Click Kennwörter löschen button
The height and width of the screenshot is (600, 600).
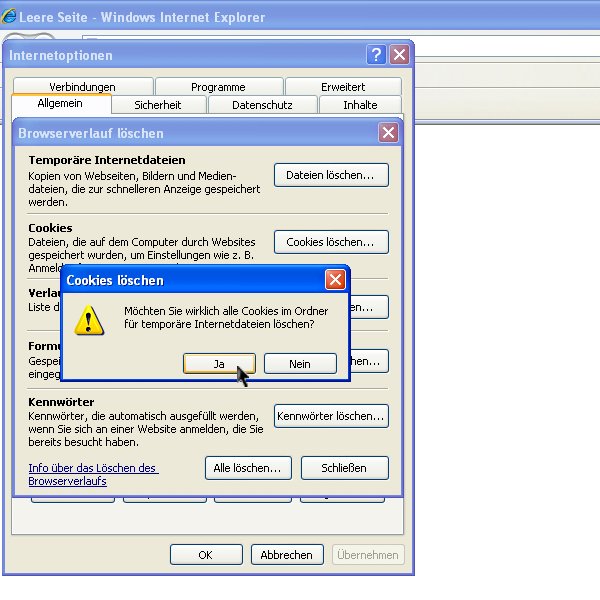click(331, 416)
